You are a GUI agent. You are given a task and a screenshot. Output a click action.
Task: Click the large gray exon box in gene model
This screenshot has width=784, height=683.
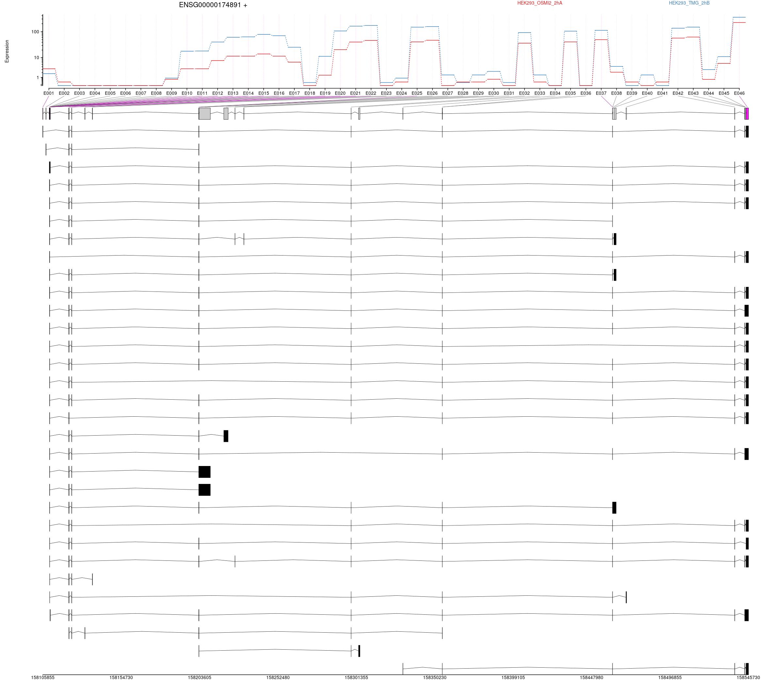point(204,114)
